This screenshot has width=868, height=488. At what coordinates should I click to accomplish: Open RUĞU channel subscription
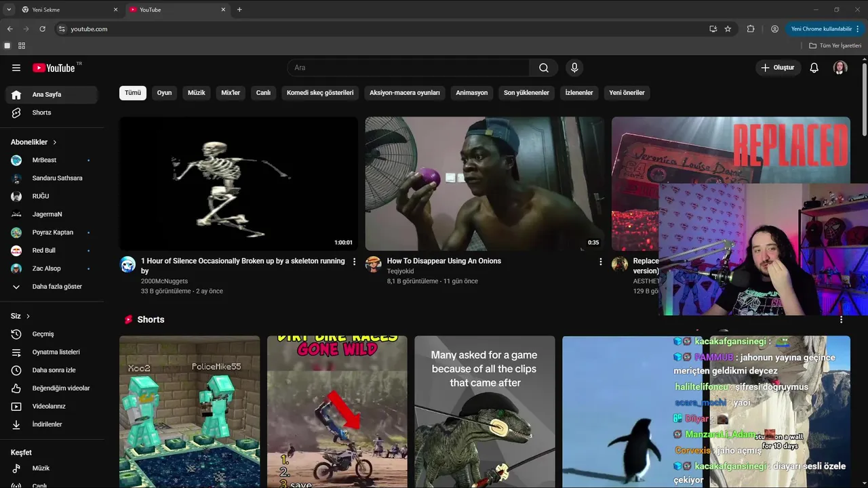52,197
